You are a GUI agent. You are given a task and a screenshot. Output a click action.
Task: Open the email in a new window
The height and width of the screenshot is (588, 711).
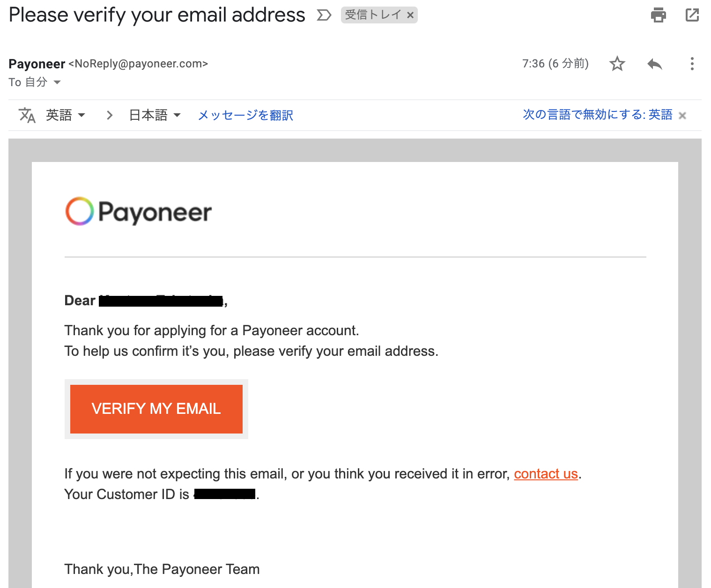coord(692,15)
